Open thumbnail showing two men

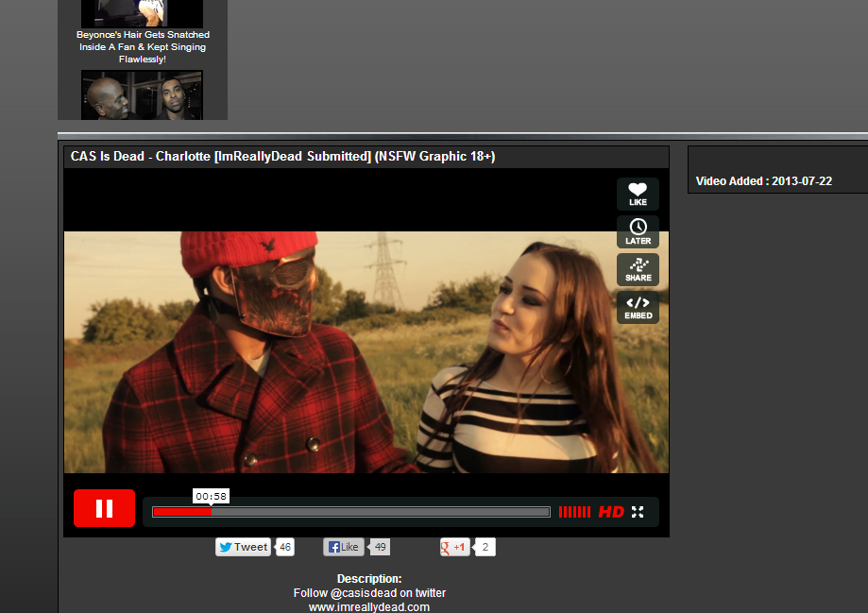[143, 94]
